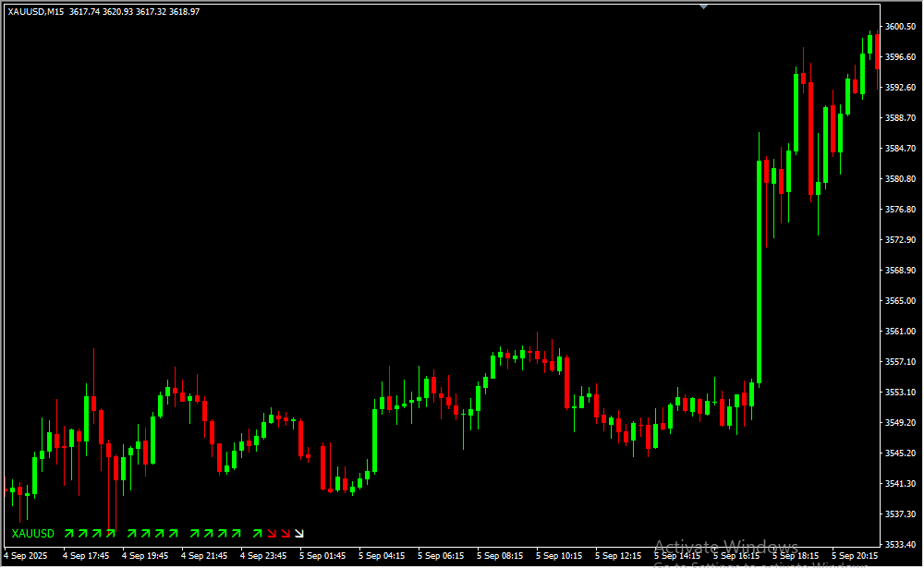Click the fourth green arrow after the XAUUSD label
The width and height of the screenshot is (924, 568).
(x=110, y=533)
